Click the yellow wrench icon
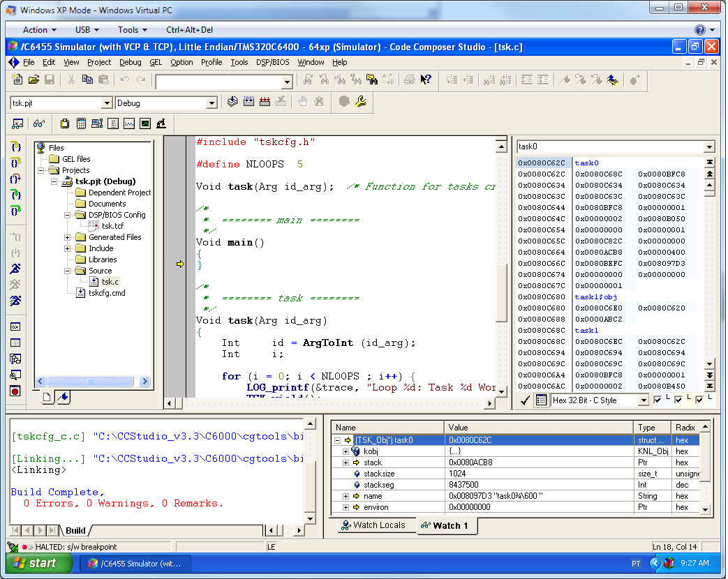 tap(361, 102)
